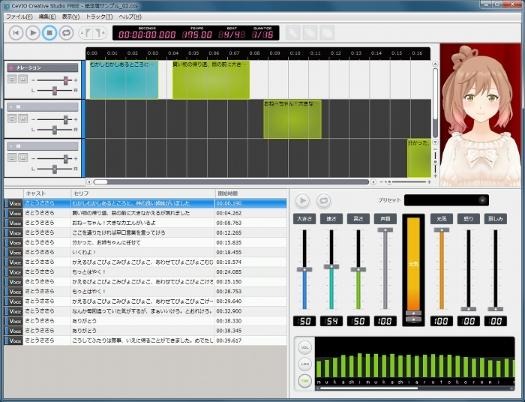The image size is (525, 402).
Task: Click the first small button on the ナレーション track
Action: [x=12, y=79]
